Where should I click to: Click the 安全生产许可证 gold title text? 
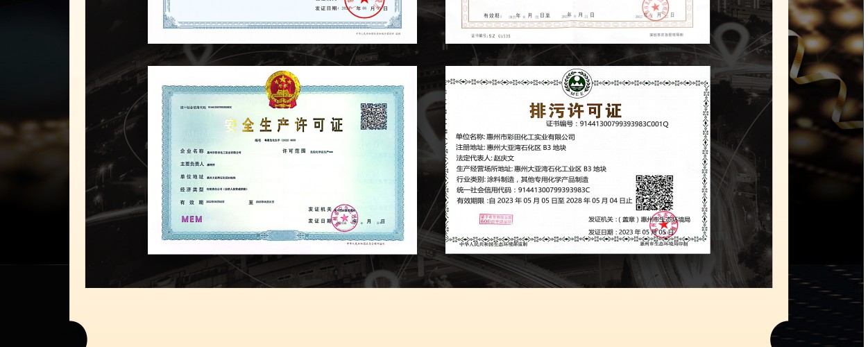pos(283,126)
